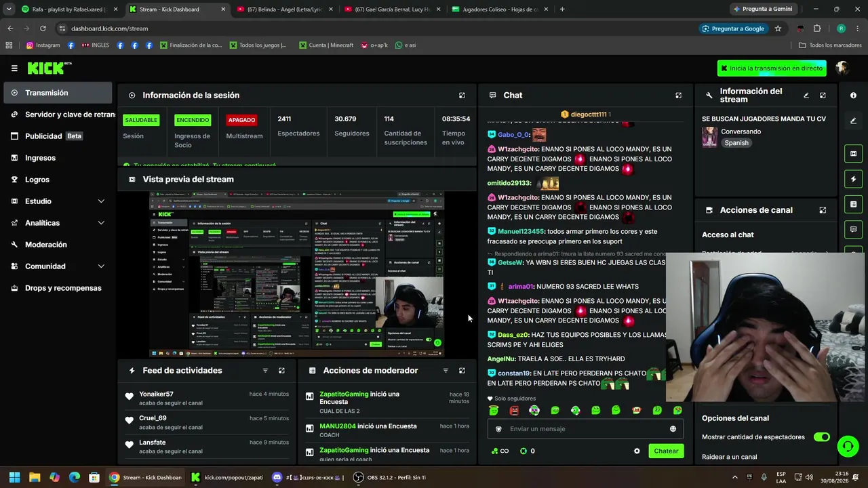Click the Conversando category thumbnail
This screenshot has height=488, width=868.
[709, 137]
